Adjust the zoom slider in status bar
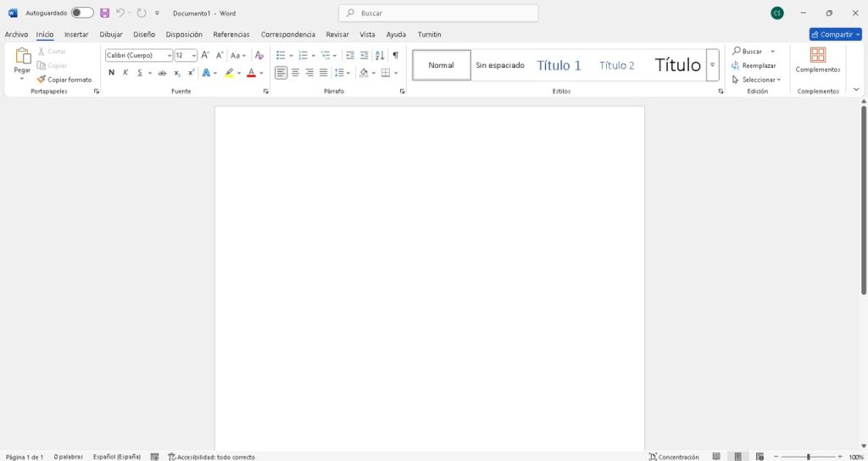 pos(808,457)
